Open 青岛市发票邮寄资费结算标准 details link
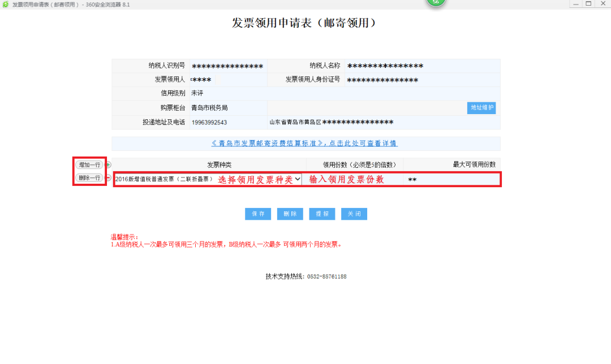611x364 pixels. (304, 144)
